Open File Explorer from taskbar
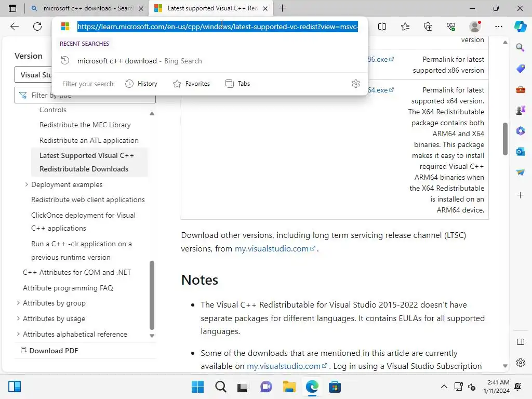532x399 pixels. pos(289,387)
